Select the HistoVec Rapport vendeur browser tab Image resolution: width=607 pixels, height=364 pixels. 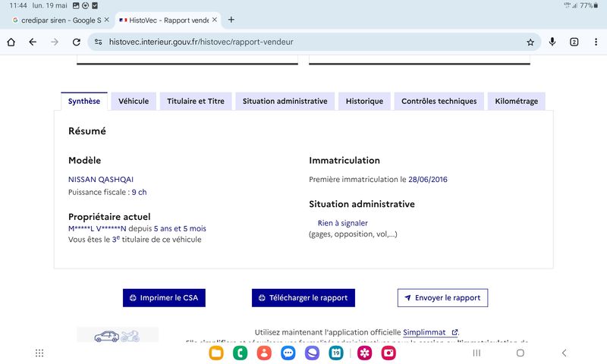(167, 20)
